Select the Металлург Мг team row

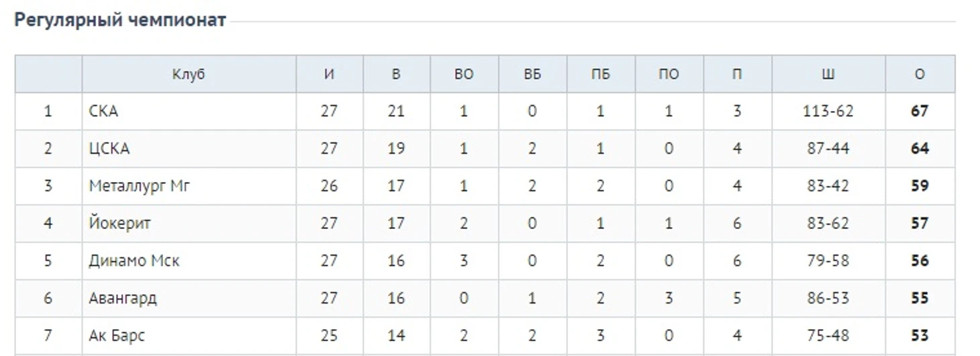(x=485, y=186)
